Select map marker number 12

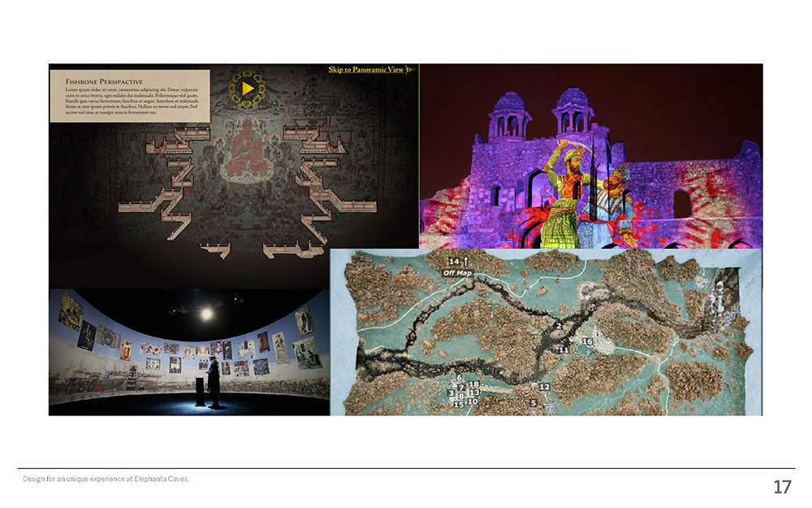pyautogui.click(x=544, y=387)
